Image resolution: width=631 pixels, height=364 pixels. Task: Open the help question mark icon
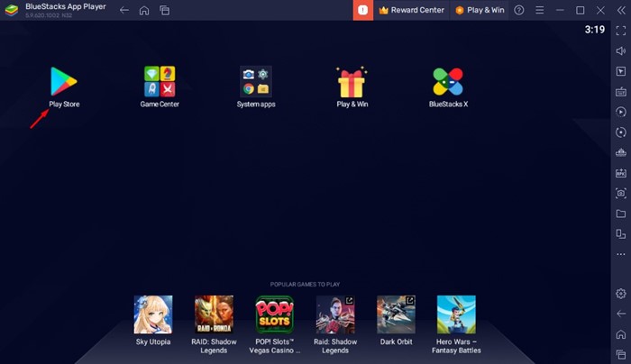519,10
